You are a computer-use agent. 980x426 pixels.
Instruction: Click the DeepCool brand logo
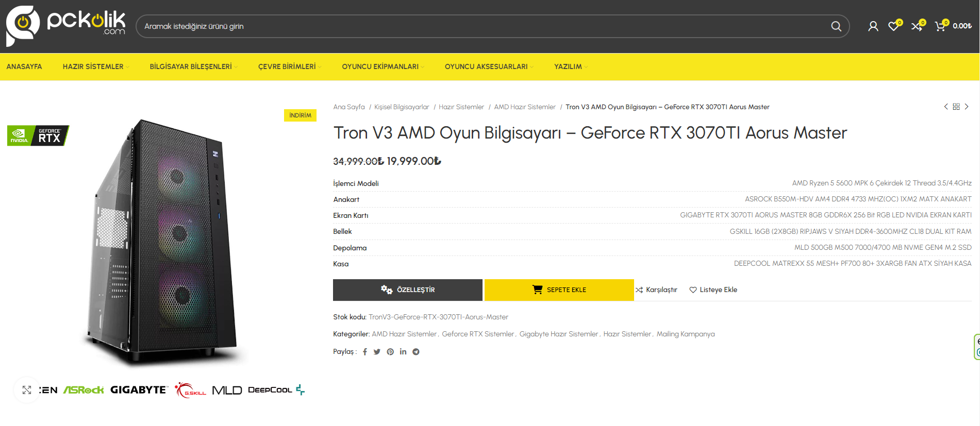pyautogui.click(x=276, y=390)
